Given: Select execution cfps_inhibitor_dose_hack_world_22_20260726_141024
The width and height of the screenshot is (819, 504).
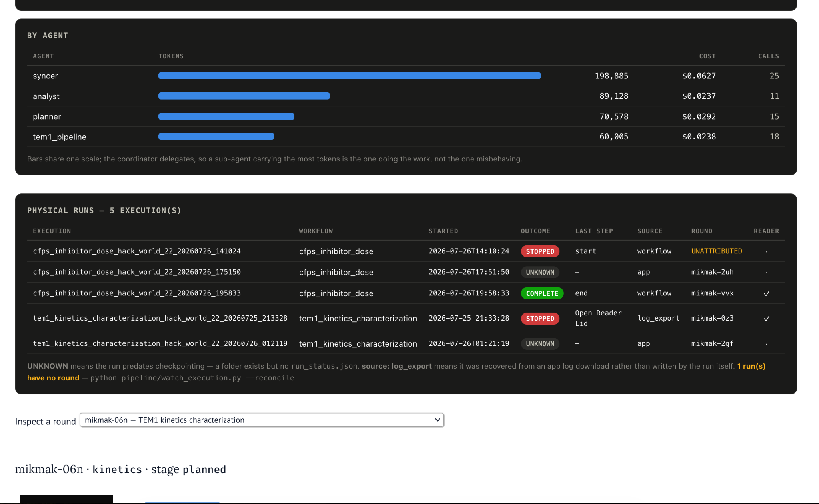Looking at the screenshot, I should (x=137, y=251).
